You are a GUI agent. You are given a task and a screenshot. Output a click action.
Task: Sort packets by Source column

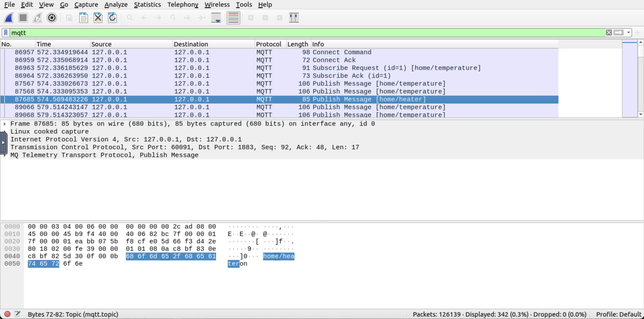coord(131,44)
